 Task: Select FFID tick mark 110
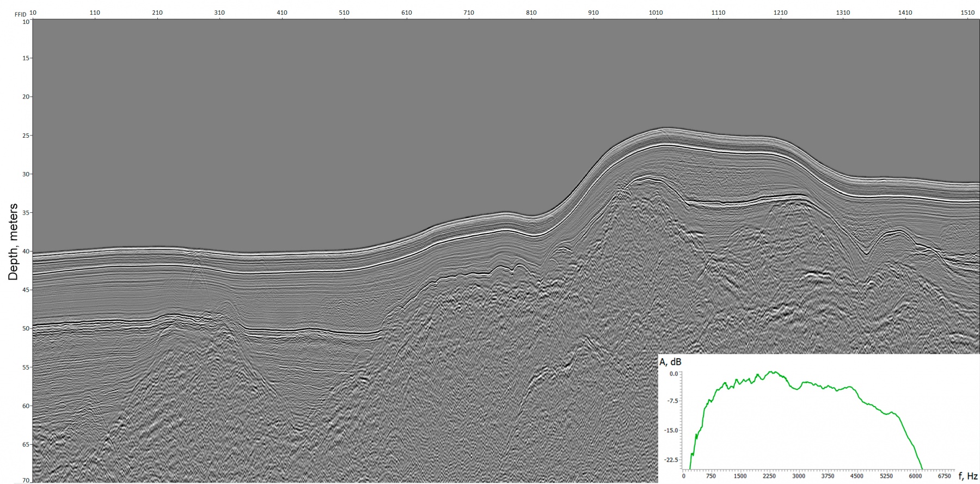[x=95, y=13]
